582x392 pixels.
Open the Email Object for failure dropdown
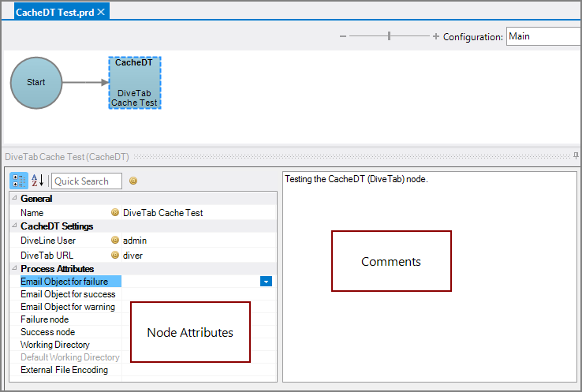tap(267, 282)
